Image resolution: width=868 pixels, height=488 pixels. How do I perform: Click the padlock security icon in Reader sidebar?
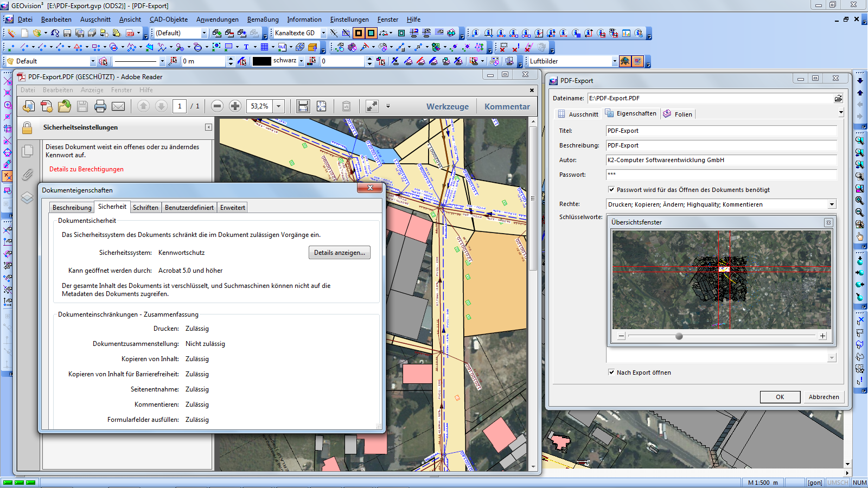27,128
